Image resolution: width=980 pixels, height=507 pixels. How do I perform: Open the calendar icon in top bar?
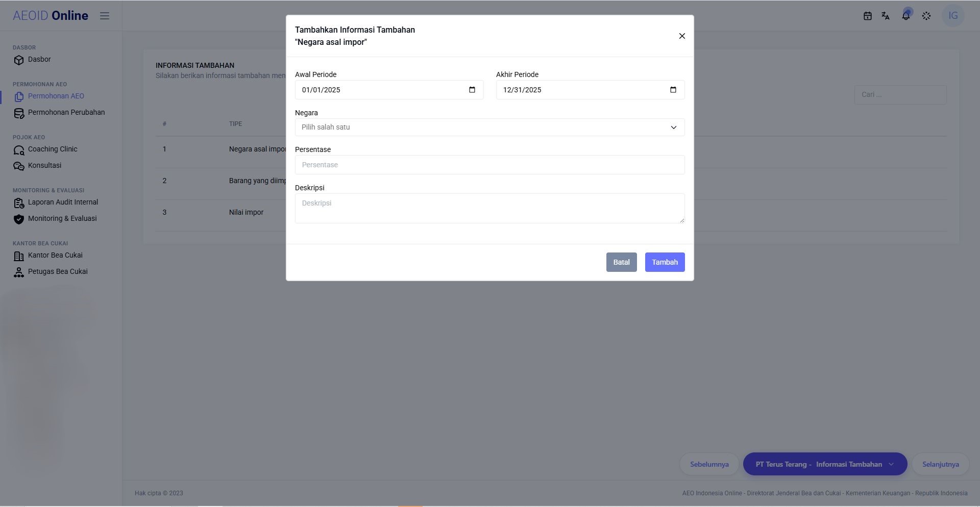[867, 16]
